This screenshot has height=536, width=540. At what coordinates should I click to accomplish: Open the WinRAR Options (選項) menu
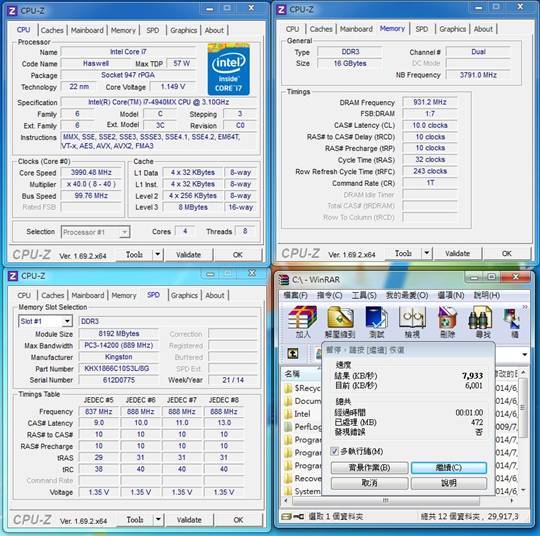(x=451, y=296)
